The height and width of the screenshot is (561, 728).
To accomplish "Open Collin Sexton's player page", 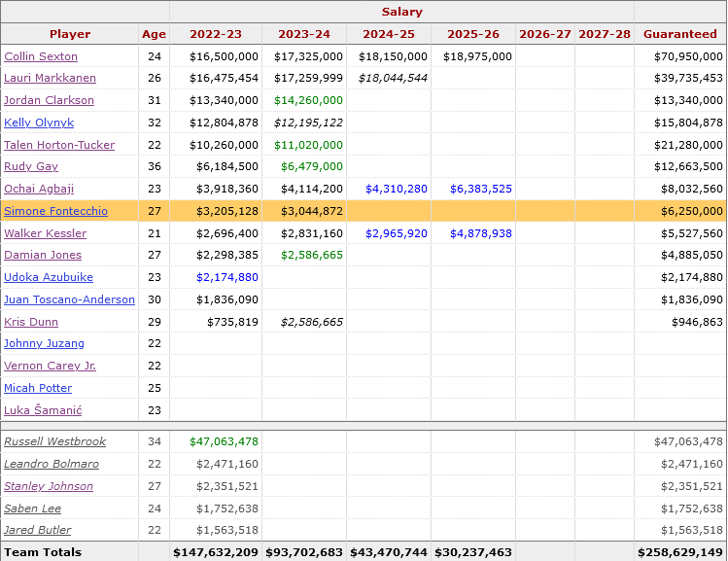I will point(41,56).
